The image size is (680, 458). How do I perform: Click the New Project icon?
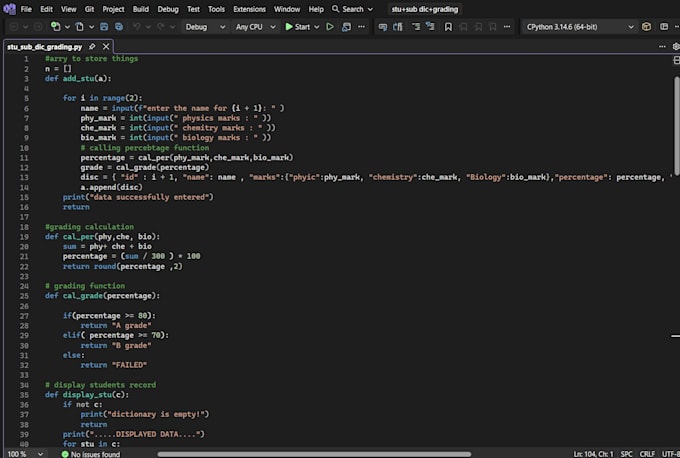click(56, 27)
